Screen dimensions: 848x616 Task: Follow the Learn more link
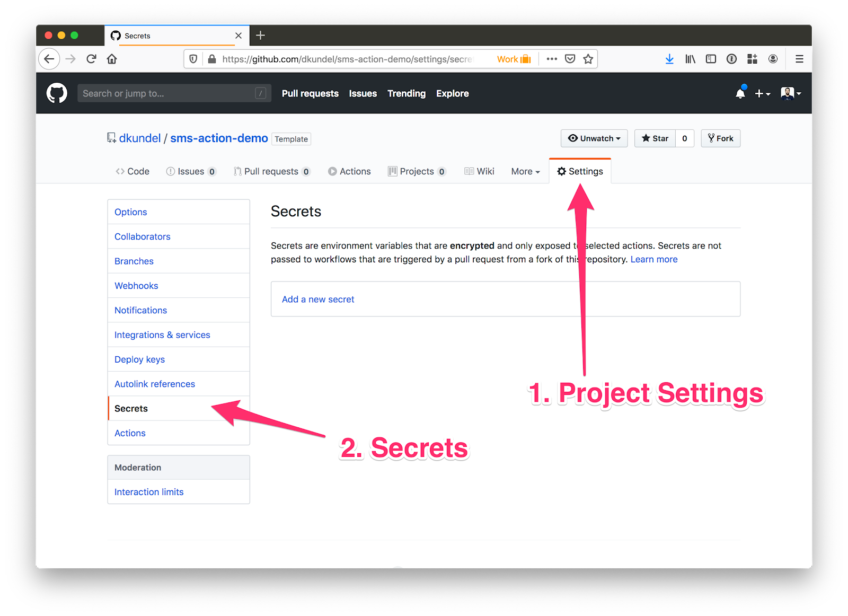coord(654,259)
